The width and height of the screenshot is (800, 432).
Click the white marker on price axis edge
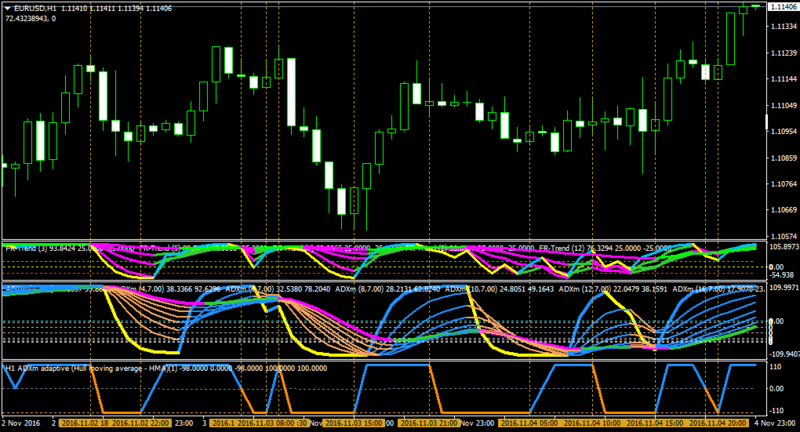tap(767, 122)
